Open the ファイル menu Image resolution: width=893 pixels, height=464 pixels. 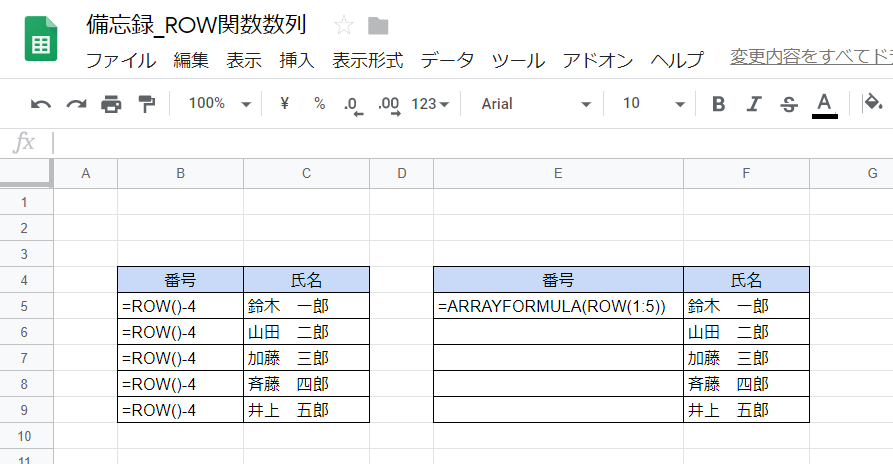point(121,60)
